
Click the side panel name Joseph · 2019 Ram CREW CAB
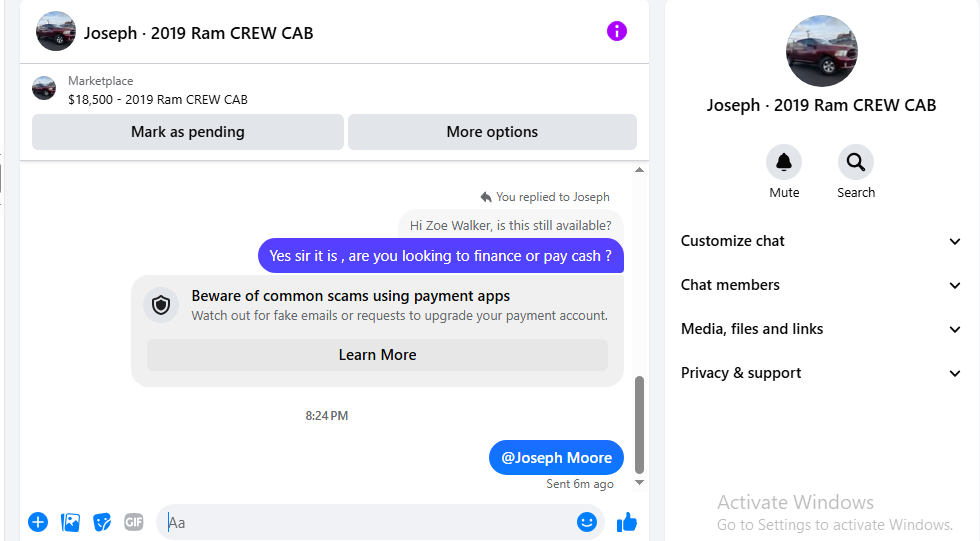pyautogui.click(x=821, y=105)
